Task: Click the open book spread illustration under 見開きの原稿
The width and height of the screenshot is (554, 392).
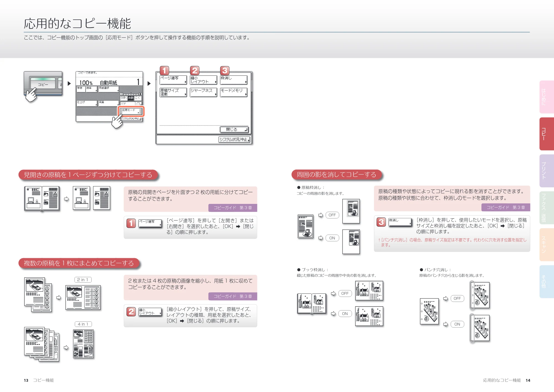Action: coord(42,199)
